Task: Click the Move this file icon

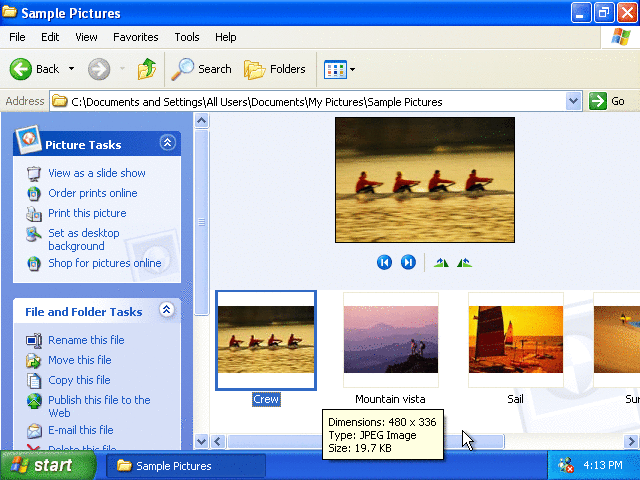Action: [x=34, y=360]
